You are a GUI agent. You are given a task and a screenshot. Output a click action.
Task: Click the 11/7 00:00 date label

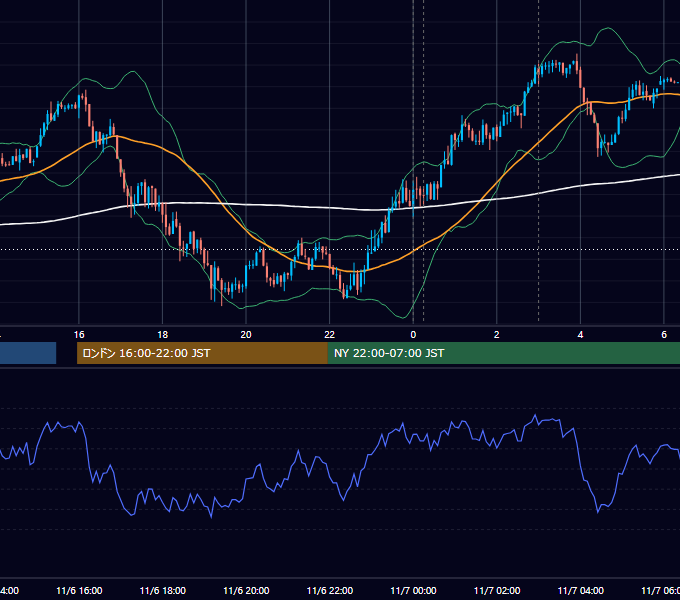(x=413, y=591)
